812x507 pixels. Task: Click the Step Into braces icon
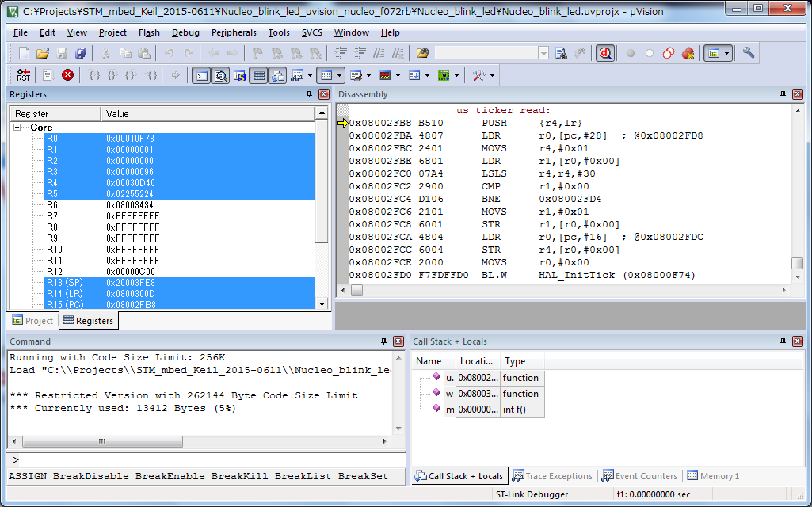(94, 75)
